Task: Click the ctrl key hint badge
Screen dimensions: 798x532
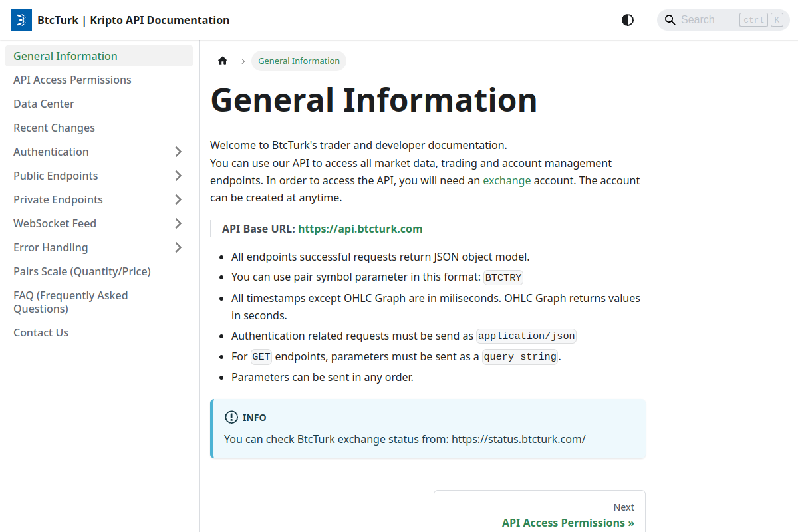Action: coord(753,20)
